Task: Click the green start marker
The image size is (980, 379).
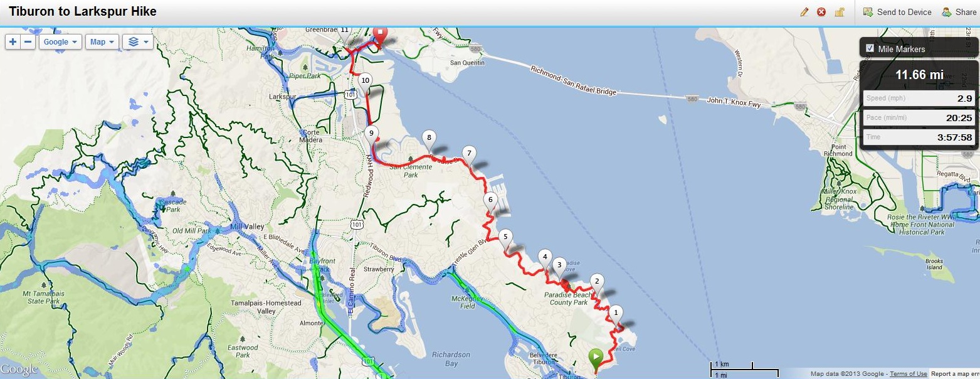Action: tap(596, 358)
